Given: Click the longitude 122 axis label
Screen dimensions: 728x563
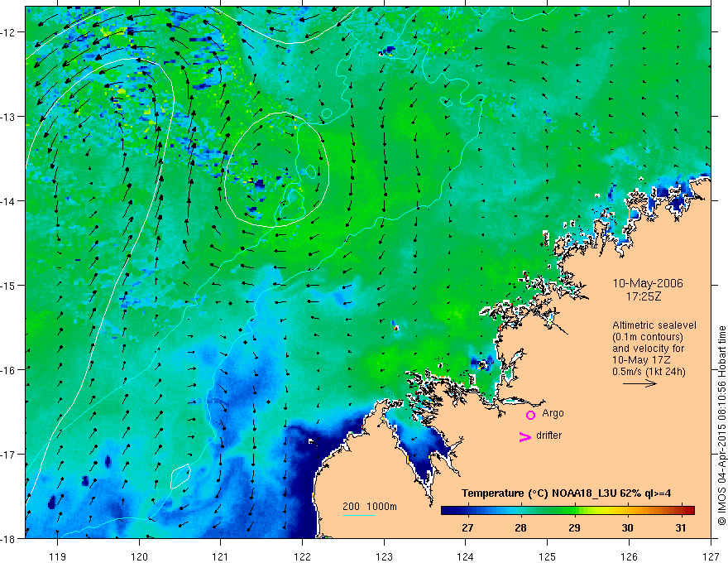Looking at the screenshot, I should click(x=302, y=556).
